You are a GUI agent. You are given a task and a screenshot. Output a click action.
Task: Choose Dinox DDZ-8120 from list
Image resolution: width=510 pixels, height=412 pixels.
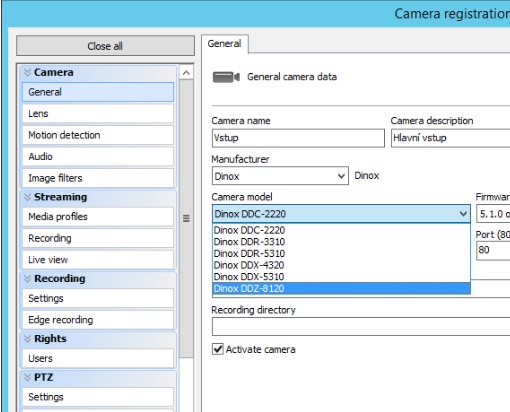pyautogui.click(x=341, y=288)
